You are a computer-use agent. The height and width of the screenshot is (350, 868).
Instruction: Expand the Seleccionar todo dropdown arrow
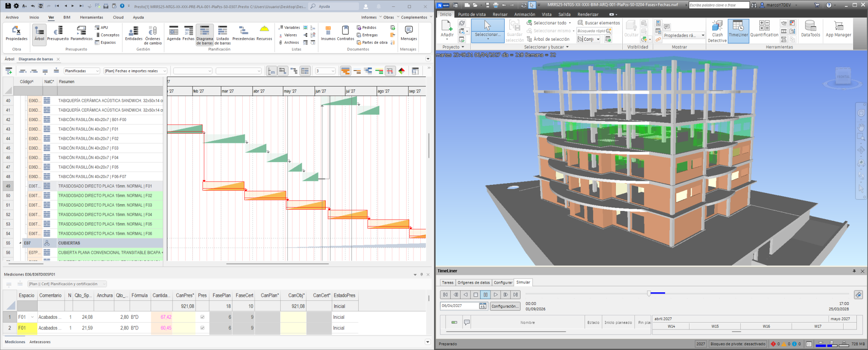coord(570,23)
